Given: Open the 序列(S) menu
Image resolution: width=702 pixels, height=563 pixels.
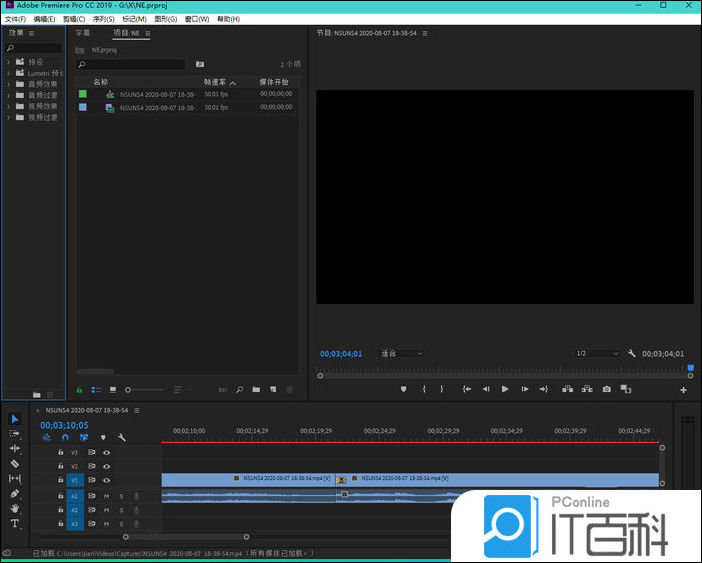Looking at the screenshot, I should pyautogui.click(x=102, y=19).
